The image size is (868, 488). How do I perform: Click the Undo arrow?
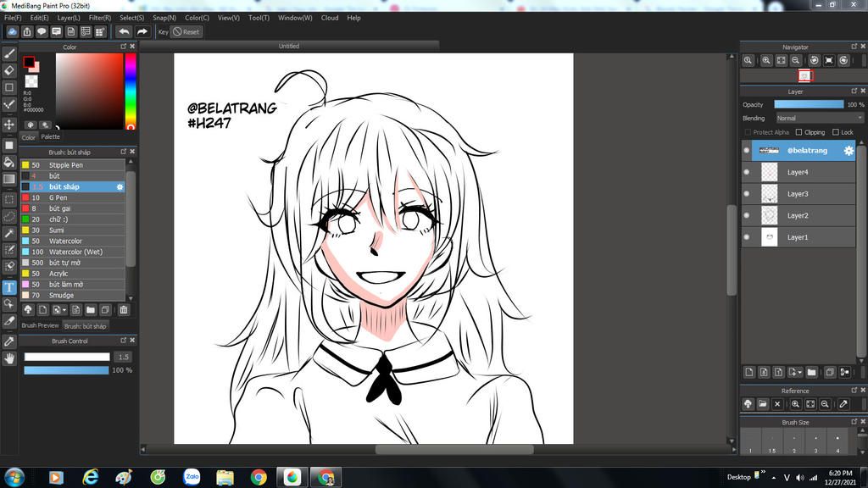(124, 31)
